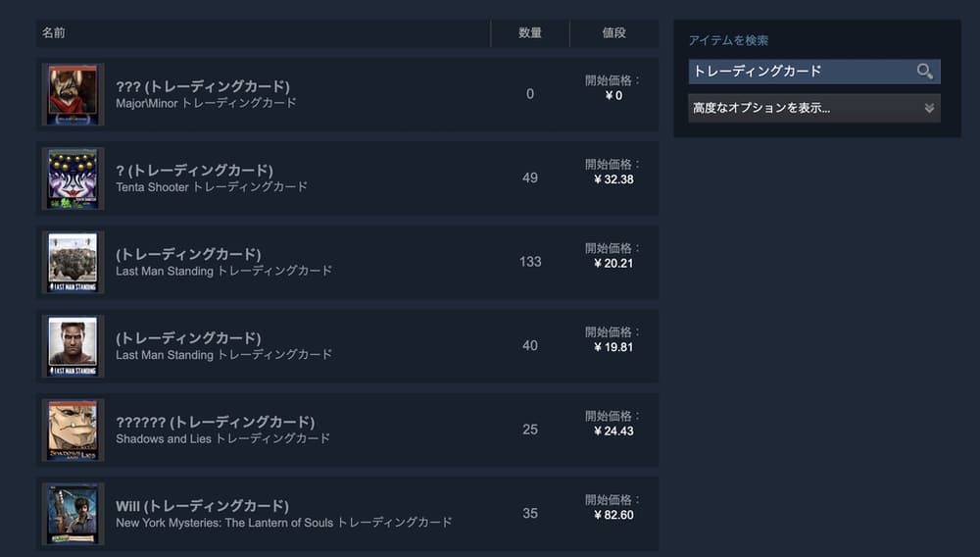980x557 pixels.
Task: Open the ?????? (トレーディングカード) listing title
Action: click(215, 422)
